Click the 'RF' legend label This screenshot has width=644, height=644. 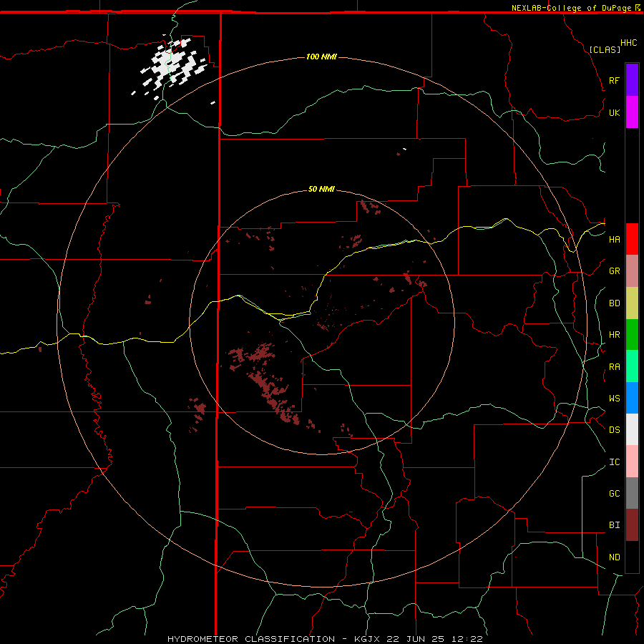click(614, 80)
